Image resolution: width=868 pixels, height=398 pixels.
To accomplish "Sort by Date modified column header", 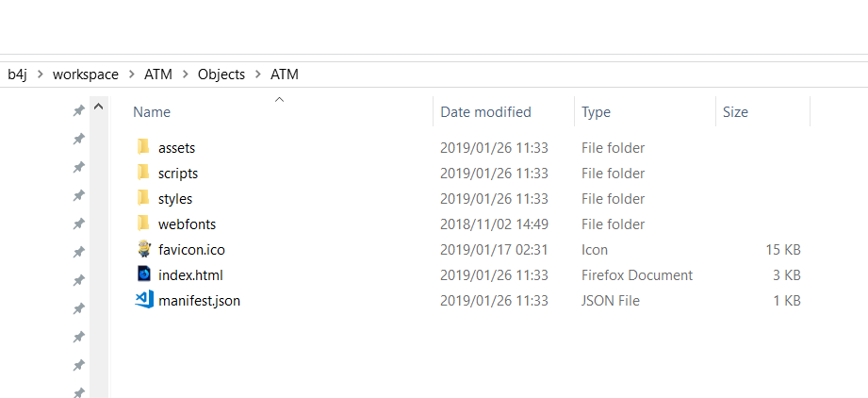I will click(485, 112).
